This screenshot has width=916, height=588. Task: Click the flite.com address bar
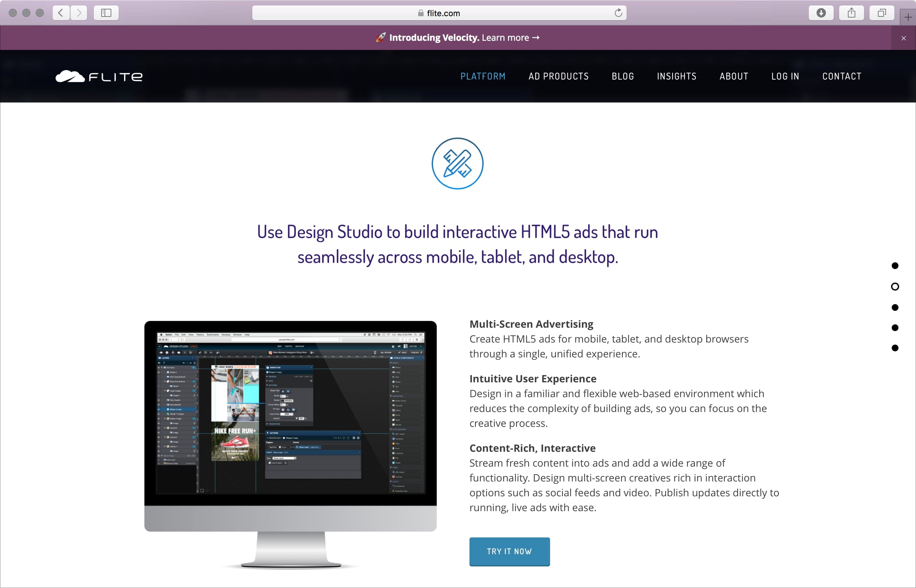click(x=439, y=13)
